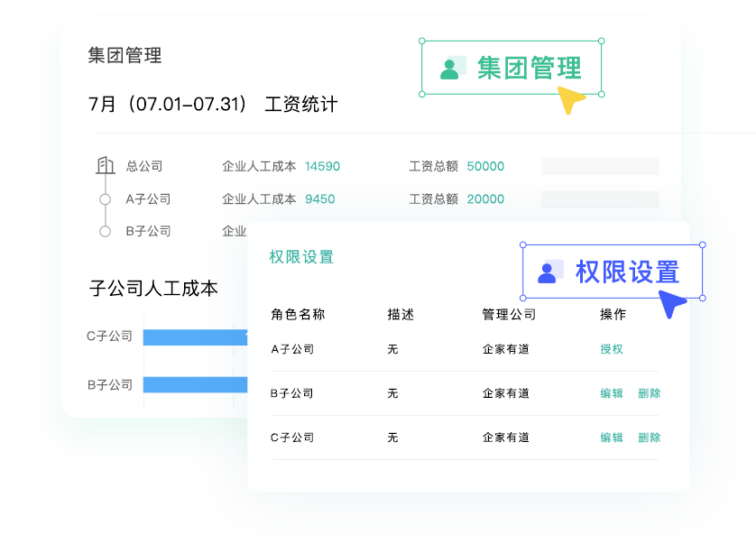Open the 总公司 labor cost value 14590
The image size is (756, 553).
[x=322, y=167]
